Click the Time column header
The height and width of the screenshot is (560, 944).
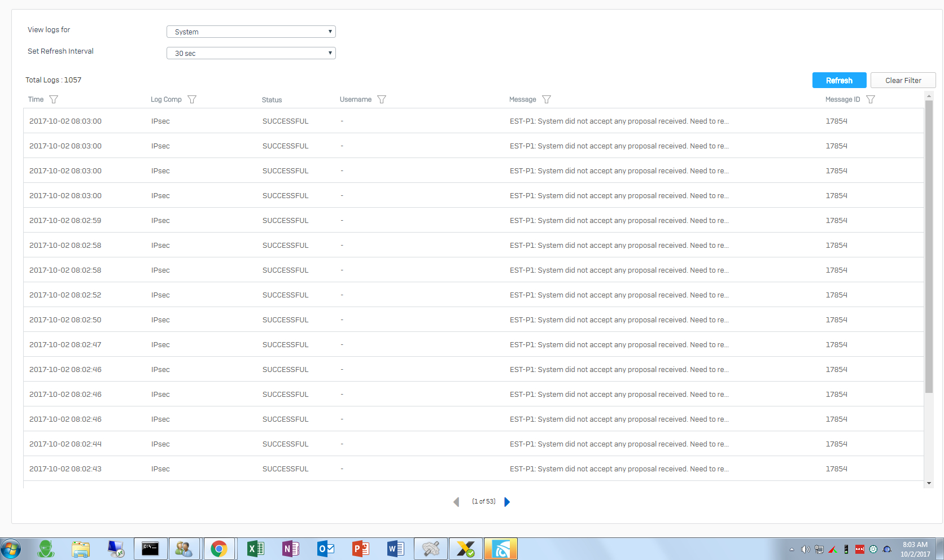coord(36,99)
